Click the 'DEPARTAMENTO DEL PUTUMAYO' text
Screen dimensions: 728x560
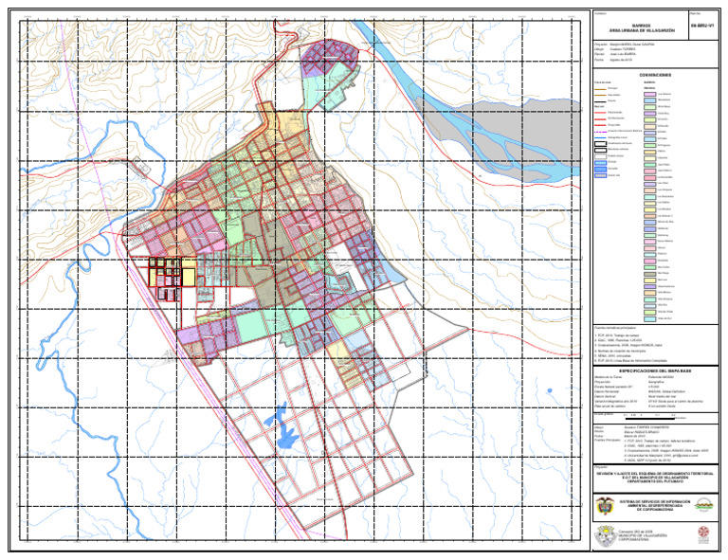655,481
